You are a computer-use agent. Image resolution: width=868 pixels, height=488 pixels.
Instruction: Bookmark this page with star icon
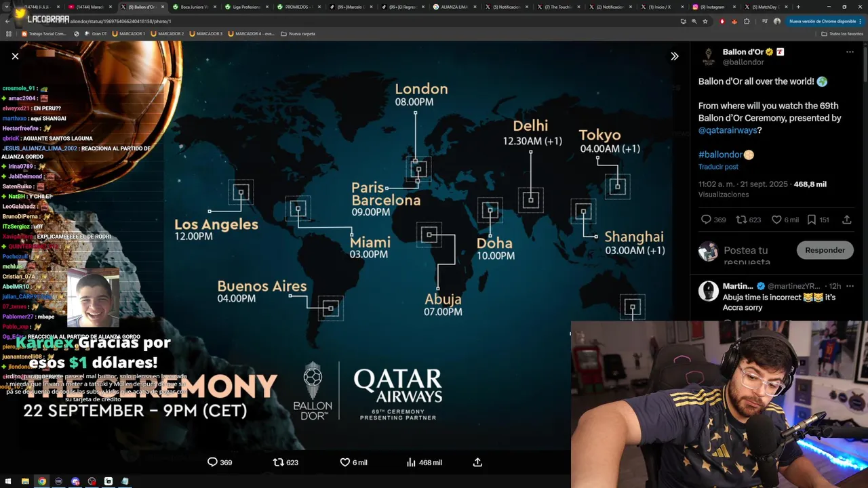click(705, 21)
